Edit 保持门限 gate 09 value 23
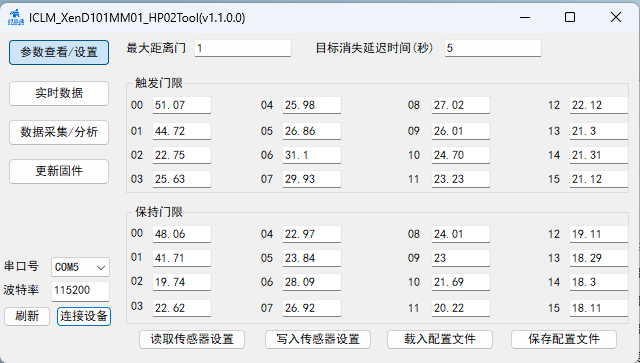 click(461, 258)
